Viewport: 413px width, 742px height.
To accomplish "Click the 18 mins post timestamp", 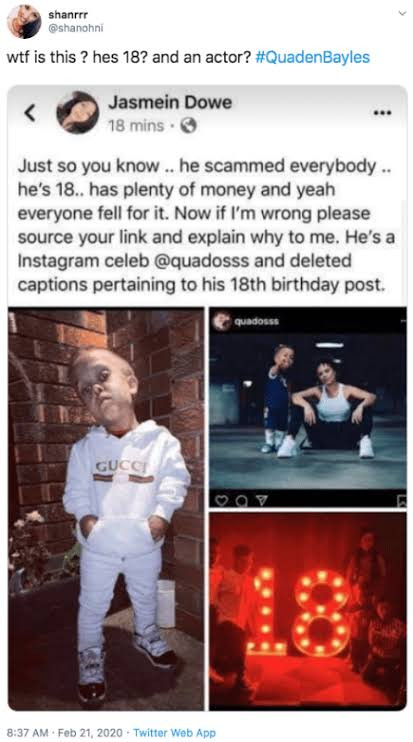I will coord(136,126).
